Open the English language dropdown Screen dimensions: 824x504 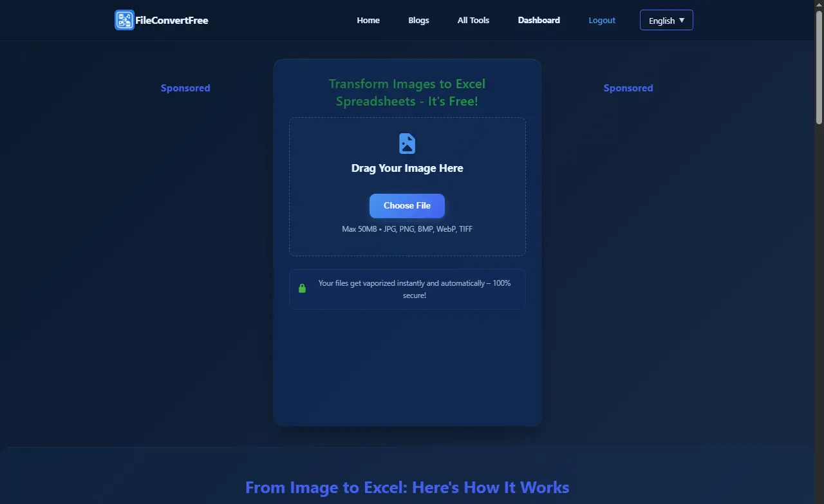coord(666,20)
